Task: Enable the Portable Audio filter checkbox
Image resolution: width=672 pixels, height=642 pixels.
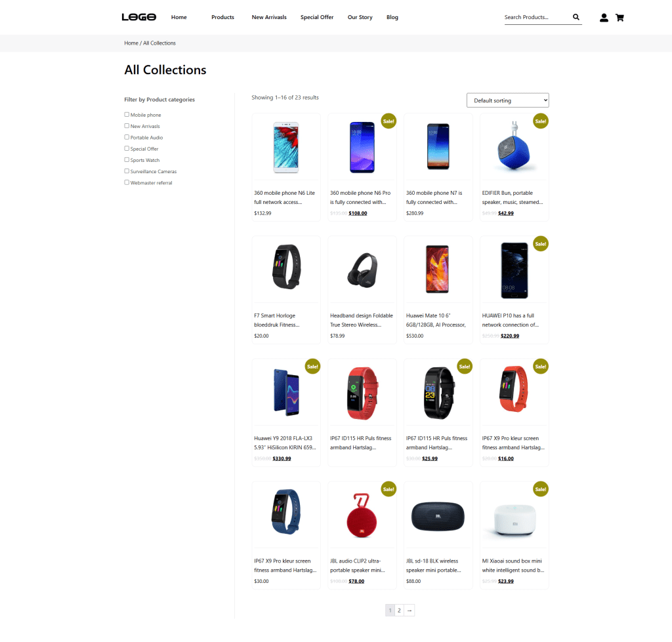Action: click(x=127, y=137)
